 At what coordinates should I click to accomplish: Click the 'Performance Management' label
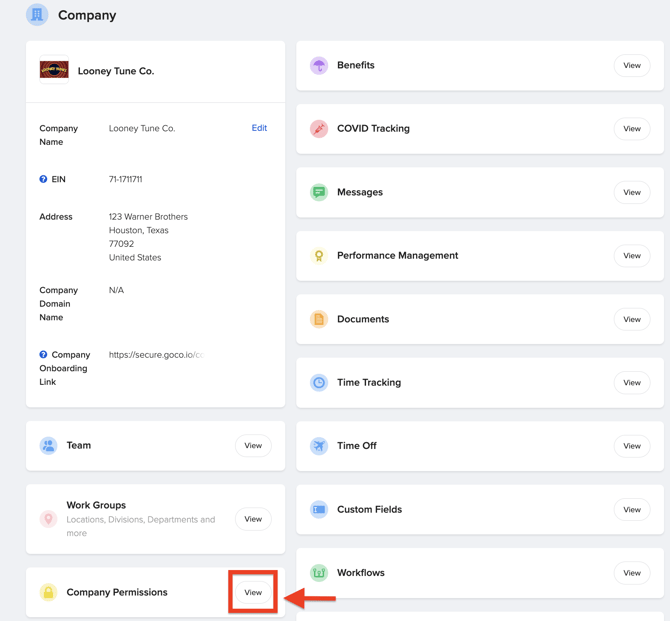[x=397, y=256]
